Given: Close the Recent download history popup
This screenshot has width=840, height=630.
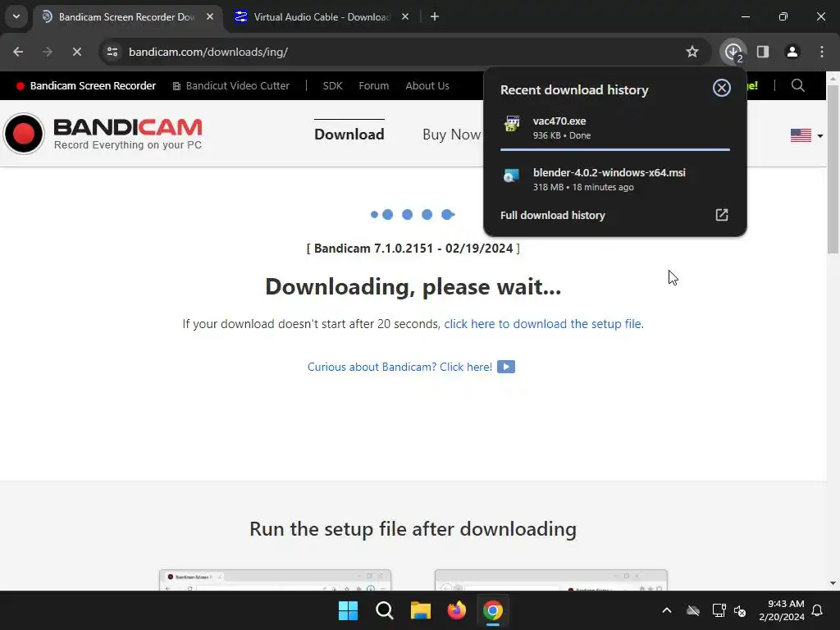Looking at the screenshot, I should 722,88.
